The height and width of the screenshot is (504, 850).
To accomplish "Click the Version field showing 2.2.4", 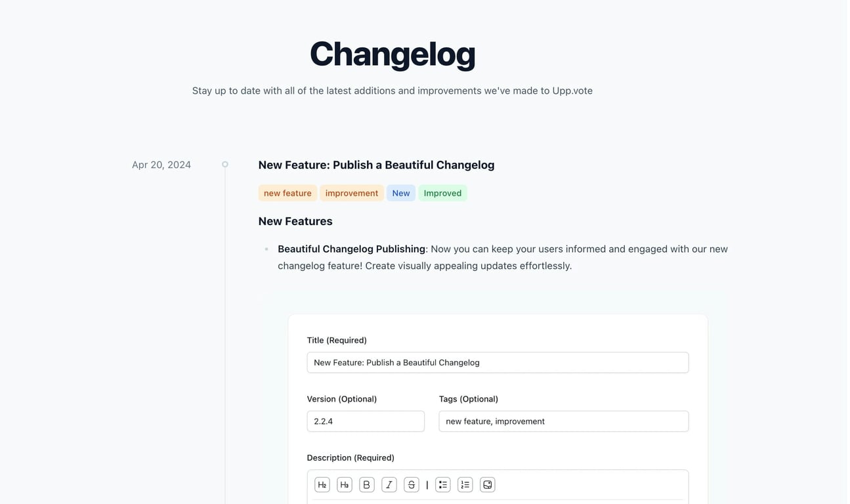I will click(366, 421).
